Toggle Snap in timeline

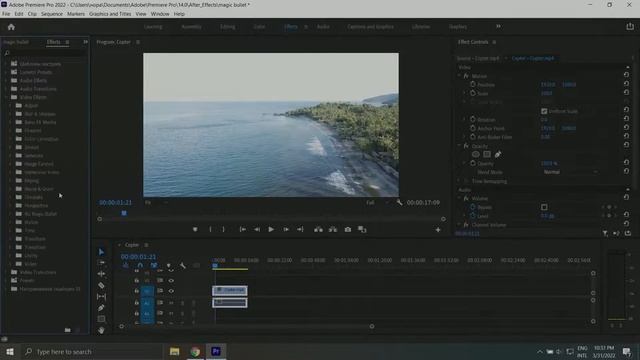click(x=140, y=266)
